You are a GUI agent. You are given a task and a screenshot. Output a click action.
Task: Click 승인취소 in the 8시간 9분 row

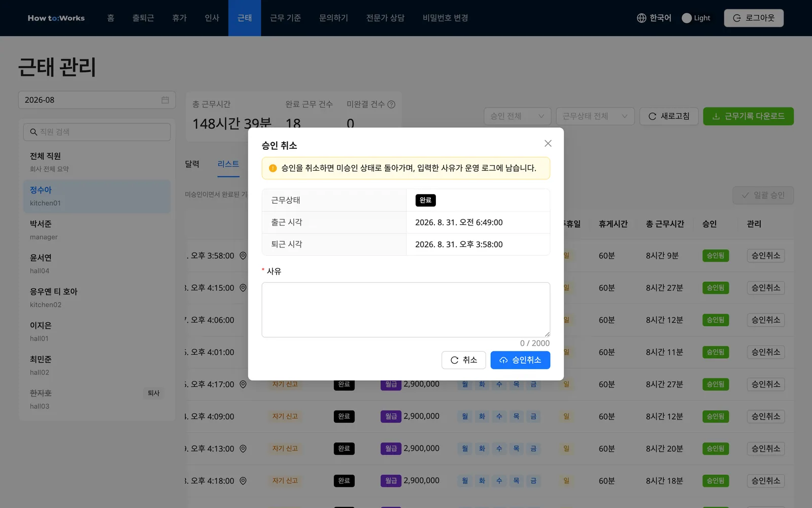click(766, 256)
